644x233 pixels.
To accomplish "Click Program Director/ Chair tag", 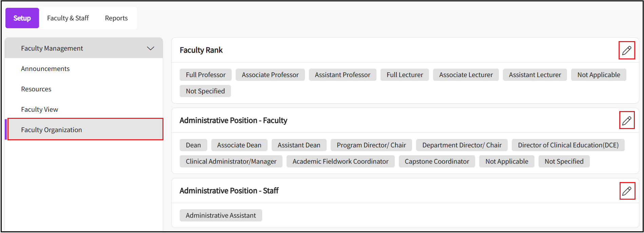I will tap(371, 145).
